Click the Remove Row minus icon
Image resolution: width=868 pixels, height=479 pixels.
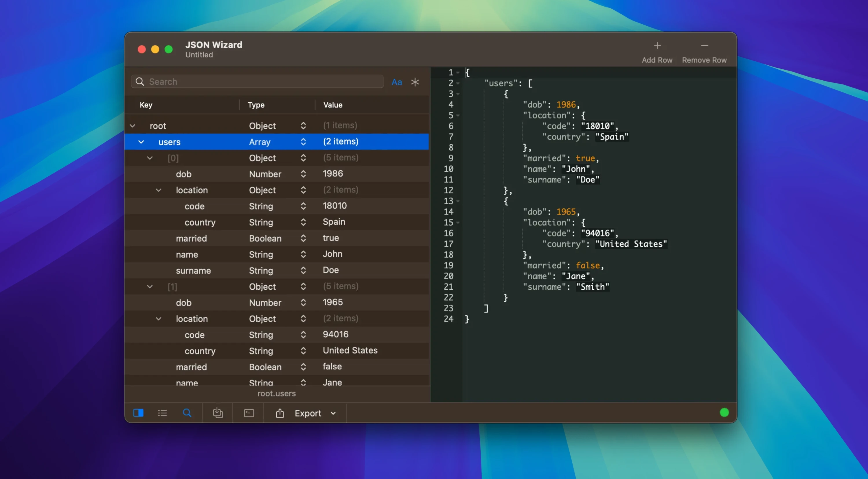704,46
